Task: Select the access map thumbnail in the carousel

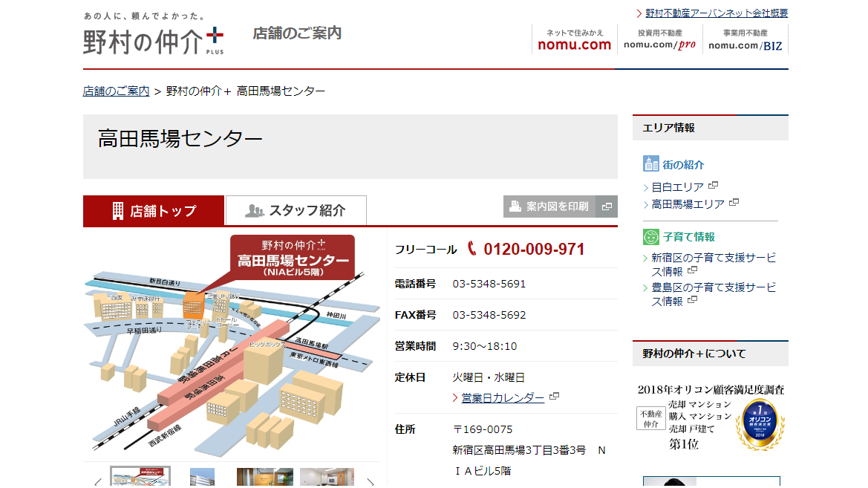Action: (140, 476)
